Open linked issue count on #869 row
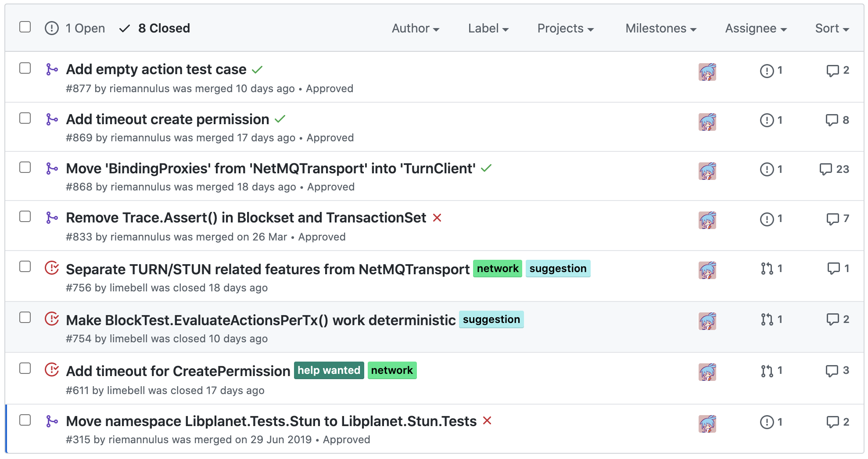The image size is (868, 459). pyautogui.click(x=771, y=120)
